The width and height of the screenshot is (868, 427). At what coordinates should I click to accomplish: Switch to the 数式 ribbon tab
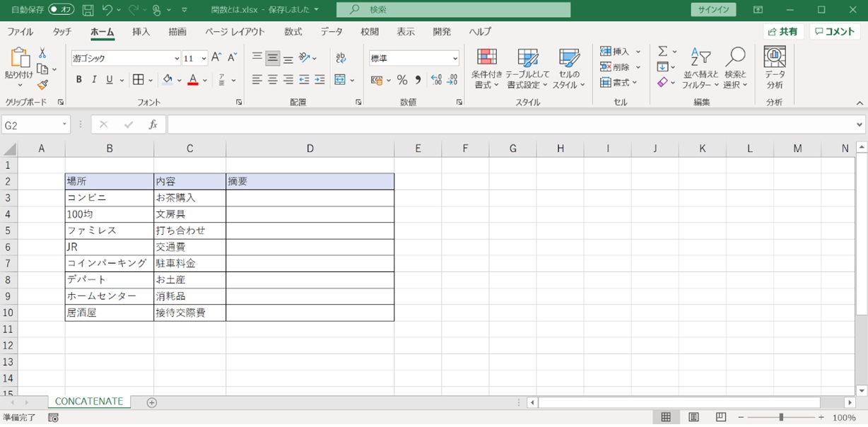[x=293, y=32]
